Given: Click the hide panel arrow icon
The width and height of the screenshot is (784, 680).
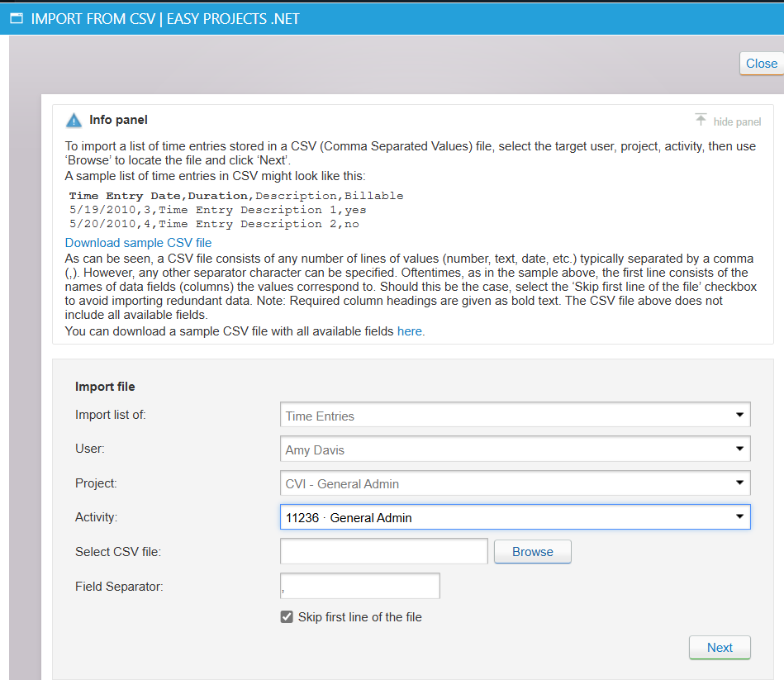Looking at the screenshot, I should tap(701, 120).
